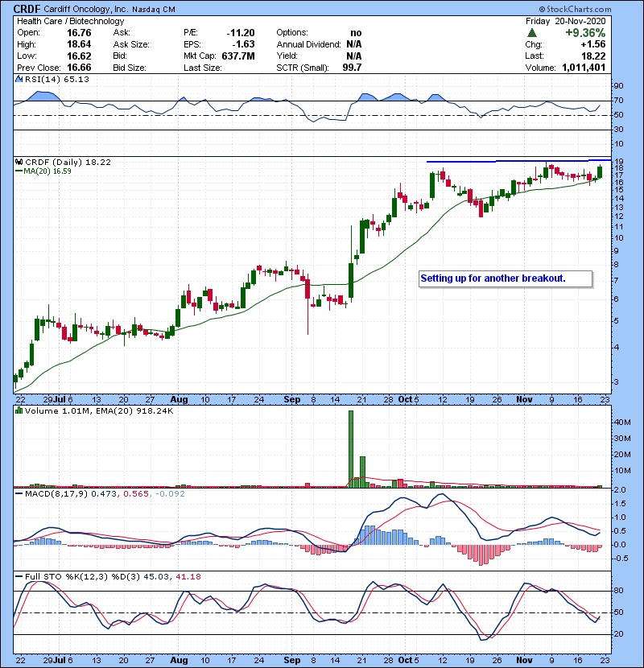Click the Nasdaq CM exchange label

coord(154,10)
